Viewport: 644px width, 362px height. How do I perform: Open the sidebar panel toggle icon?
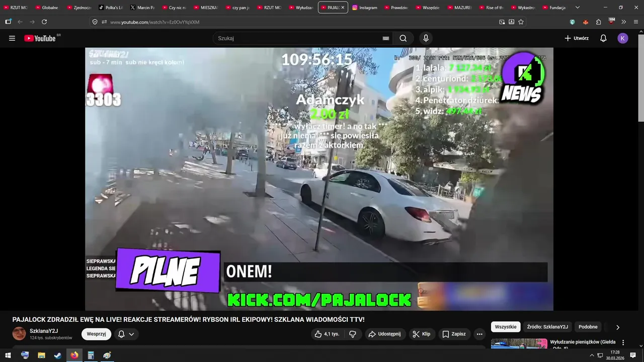click(8, 22)
